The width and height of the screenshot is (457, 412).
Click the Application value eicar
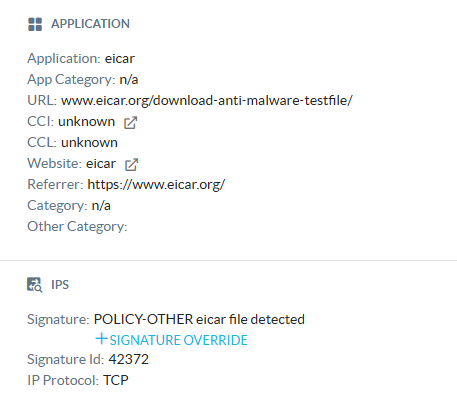120,59
